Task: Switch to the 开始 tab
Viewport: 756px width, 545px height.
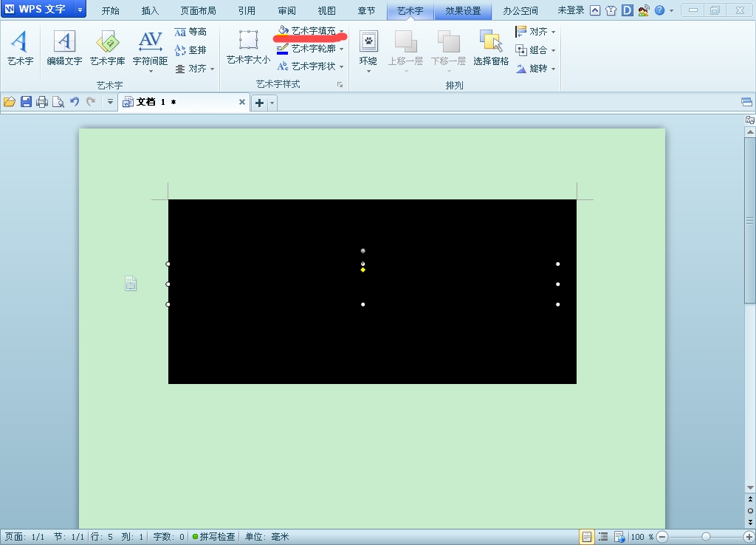Action: (x=111, y=10)
